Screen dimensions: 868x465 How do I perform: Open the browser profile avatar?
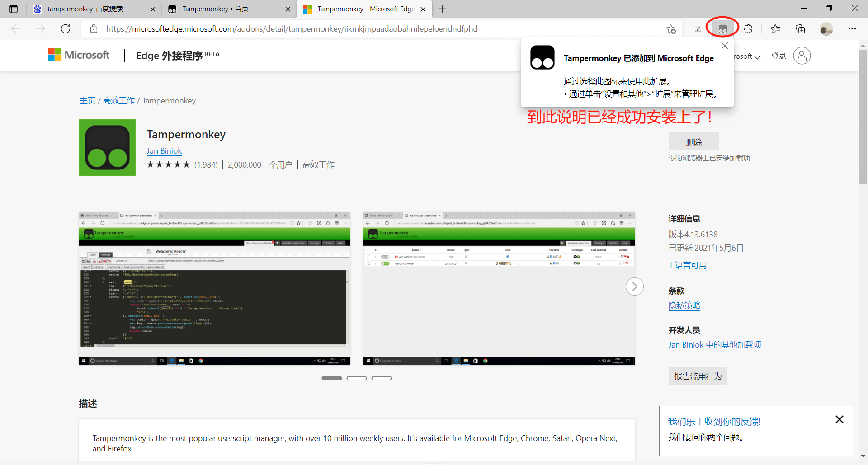(826, 29)
